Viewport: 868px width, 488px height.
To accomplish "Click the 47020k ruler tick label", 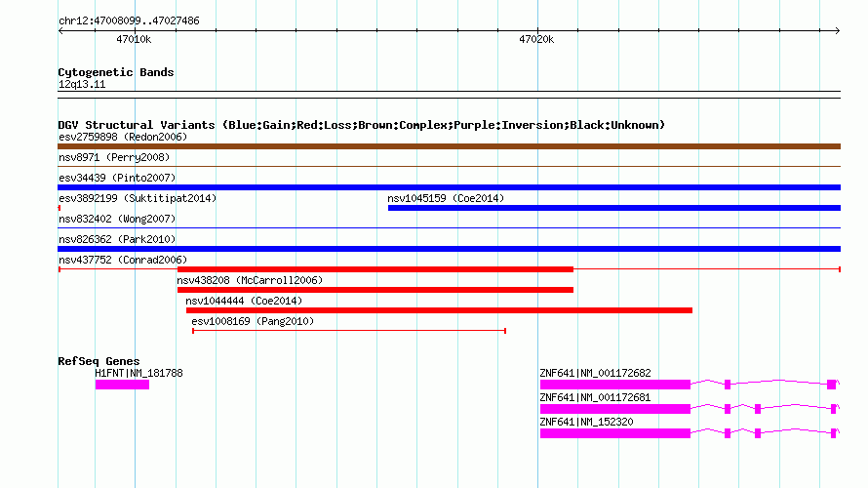I will [x=536, y=39].
